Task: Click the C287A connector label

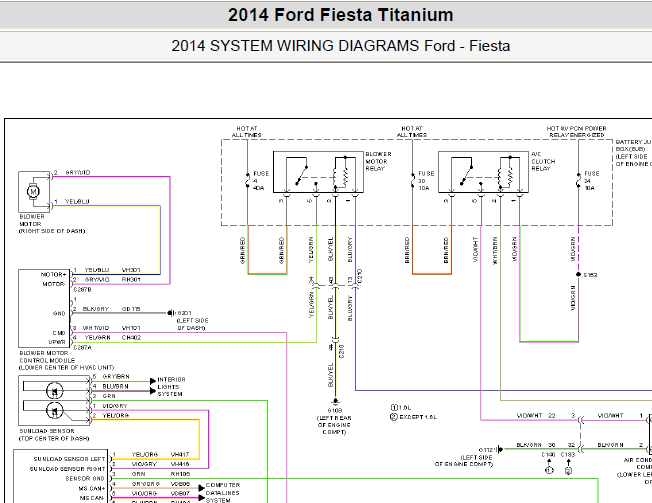Action: pos(82,348)
